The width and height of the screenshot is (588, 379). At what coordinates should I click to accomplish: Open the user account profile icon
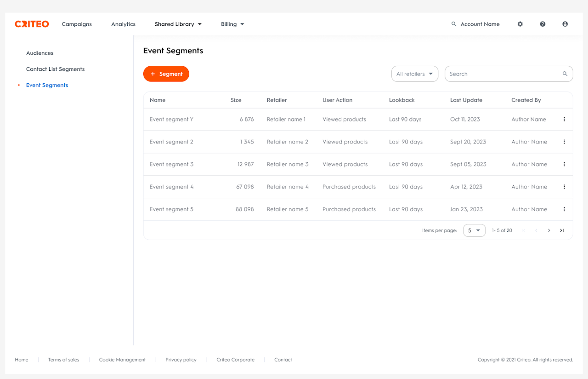565,24
